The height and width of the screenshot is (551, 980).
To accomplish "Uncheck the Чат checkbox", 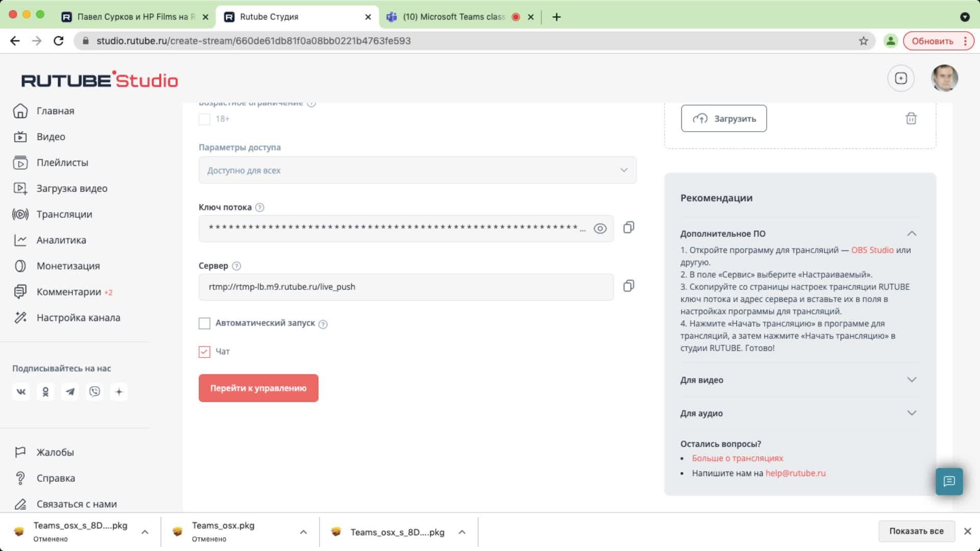I will [204, 352].
